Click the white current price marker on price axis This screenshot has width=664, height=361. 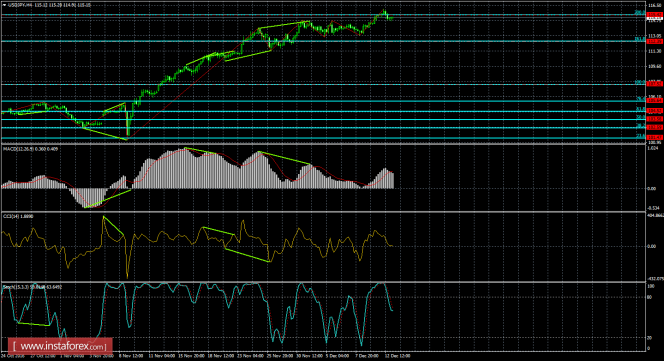click(655, 19)
